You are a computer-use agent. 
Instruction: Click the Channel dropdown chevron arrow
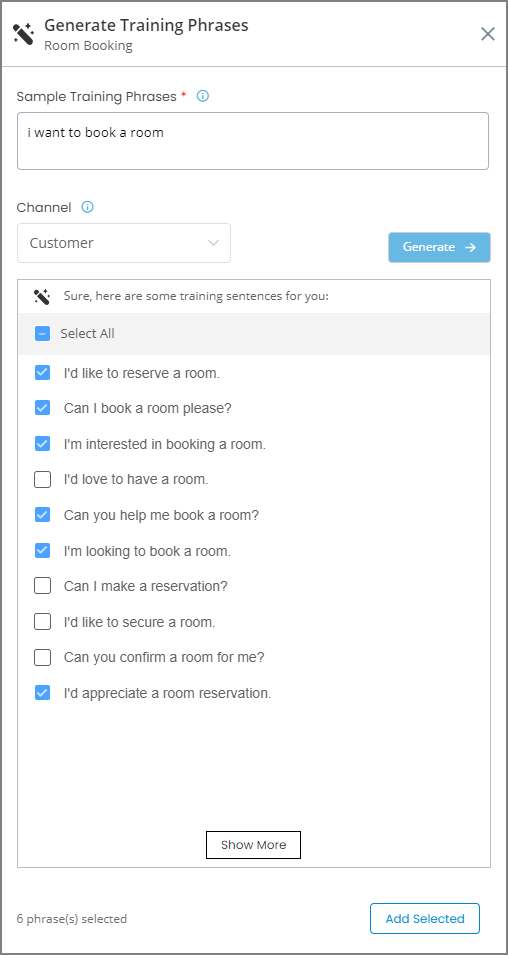pos(213,243)
